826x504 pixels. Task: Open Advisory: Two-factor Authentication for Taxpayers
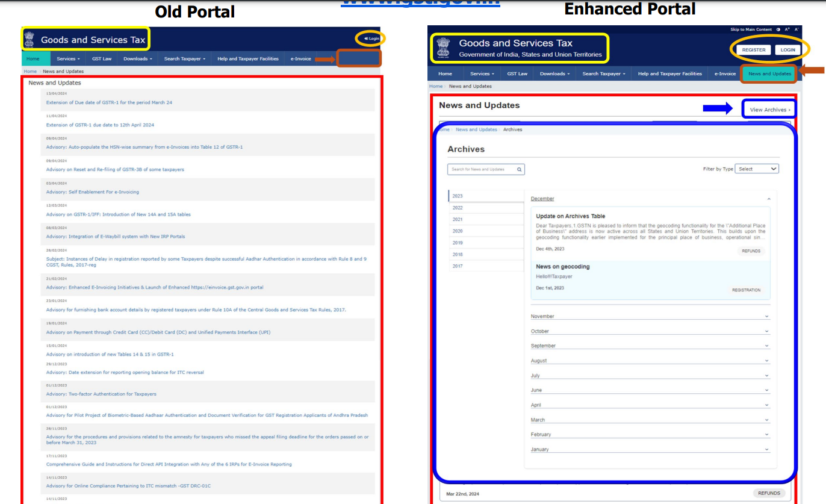click(101, 394)
